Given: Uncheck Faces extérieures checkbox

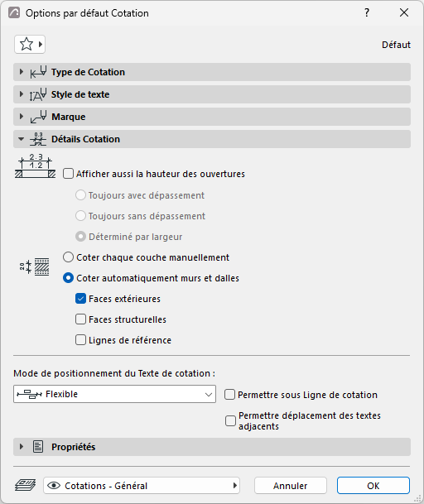Looking at the screenshot, I should coord(80,299).
